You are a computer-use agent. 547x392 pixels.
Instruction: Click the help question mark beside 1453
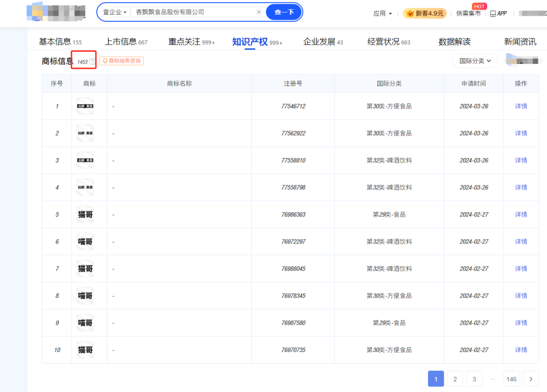pyautogui.click(x=92, y=62)
